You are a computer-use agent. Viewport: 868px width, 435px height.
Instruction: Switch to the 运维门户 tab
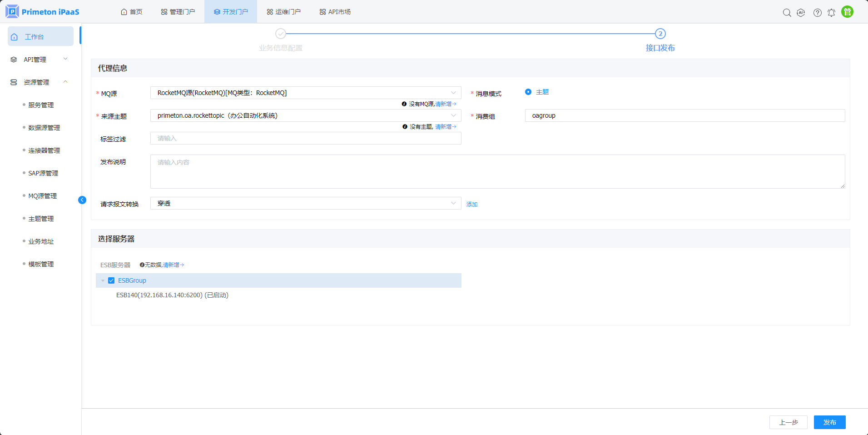(283, 12)
